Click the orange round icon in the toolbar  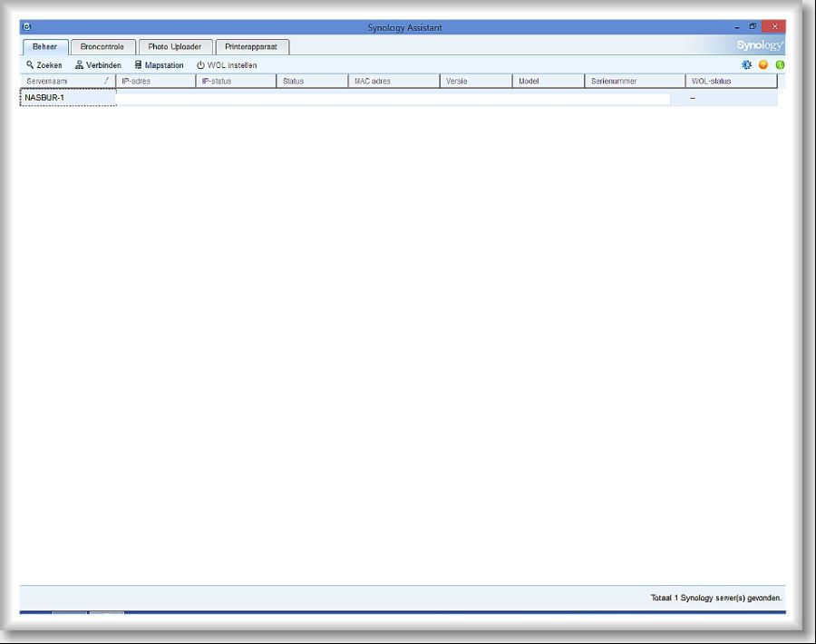click(763, 65)
